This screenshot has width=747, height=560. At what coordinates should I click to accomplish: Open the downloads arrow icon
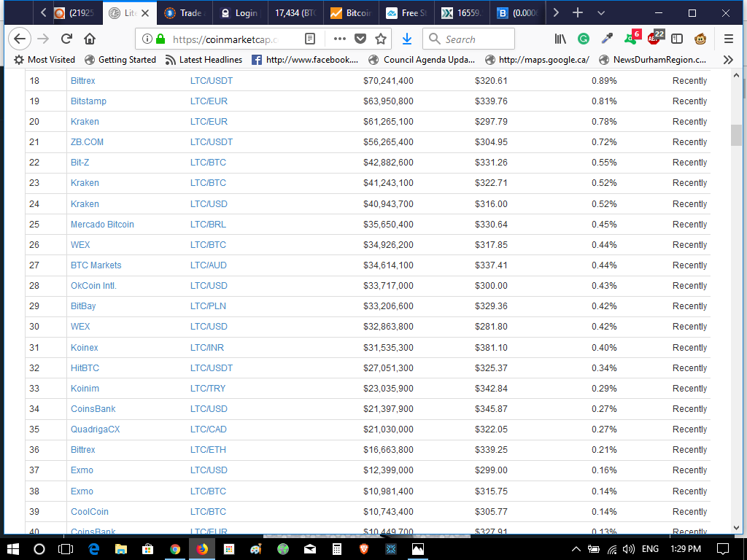pyautogui.click(x=407, y=39)
